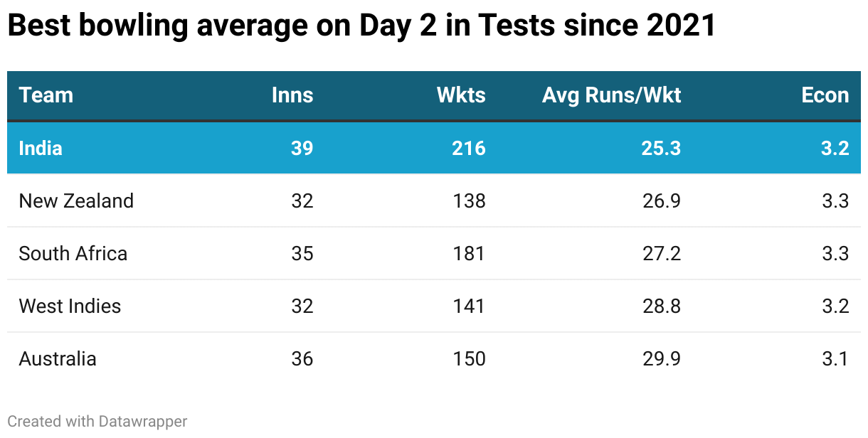868x438 pixels.
Task: Click the Inns column header
Action: tap(292, 95)
